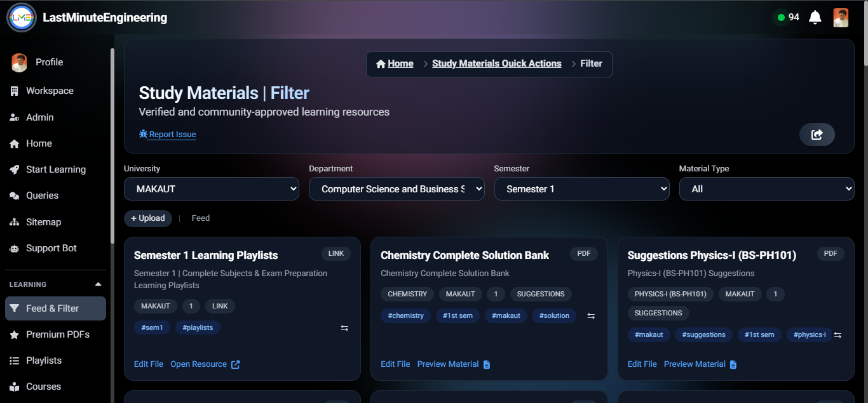This screenshot has width=868, height=403.
Task: Click swap arrows icon on Physics-I card
Action: click(837, 335)
